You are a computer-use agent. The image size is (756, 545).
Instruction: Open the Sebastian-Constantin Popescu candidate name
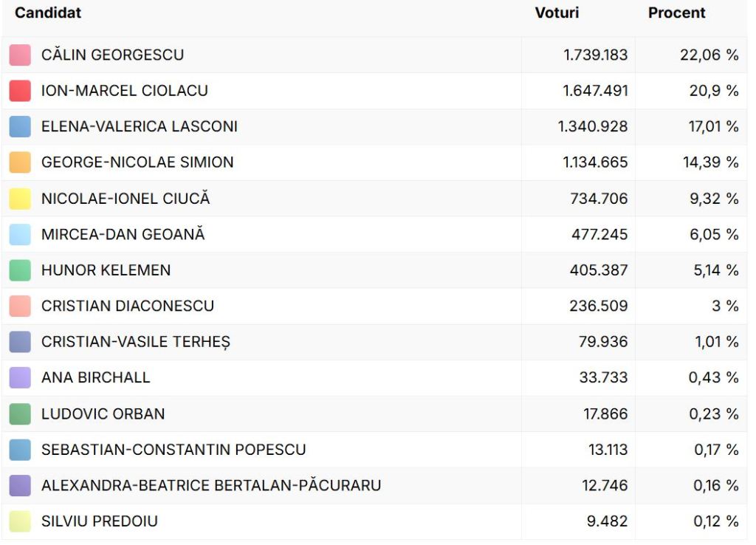click(x=173, y=450)
